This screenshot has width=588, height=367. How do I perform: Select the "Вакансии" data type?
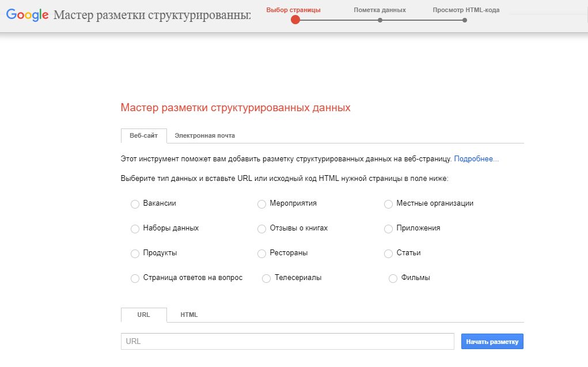coord(135,203)
